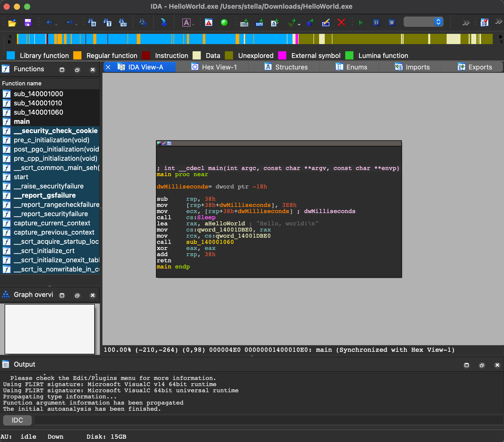Select the main function in list
The height and width of the screenshot is (442, 504).
[22, 122]
